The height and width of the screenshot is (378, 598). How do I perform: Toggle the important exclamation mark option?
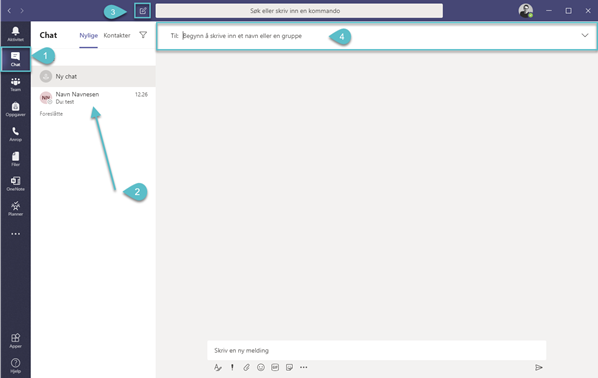pyautogui.click(x=232, y=367)
